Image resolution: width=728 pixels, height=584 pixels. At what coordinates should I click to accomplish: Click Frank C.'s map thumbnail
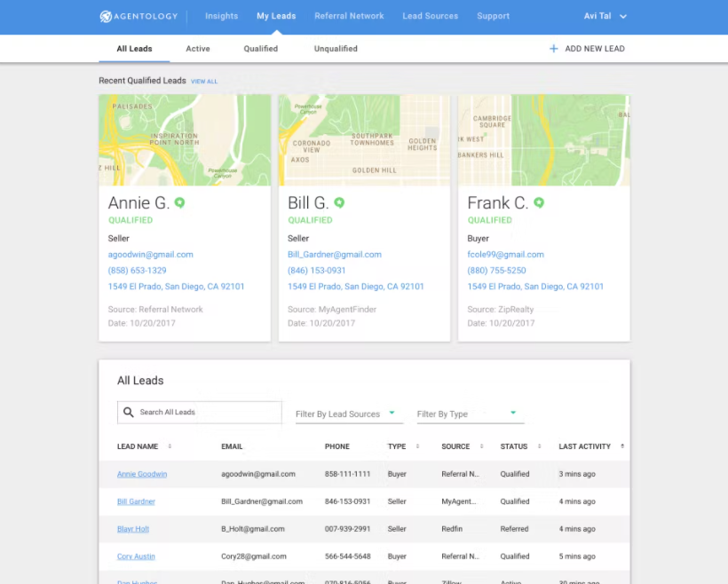click(x=542, y=139)
